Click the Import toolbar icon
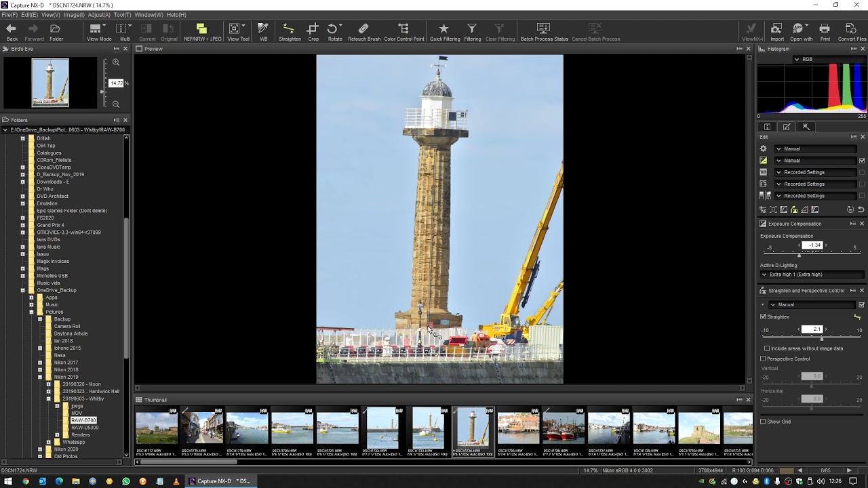The width and height of the screenshot is (868, 488). 776,32
